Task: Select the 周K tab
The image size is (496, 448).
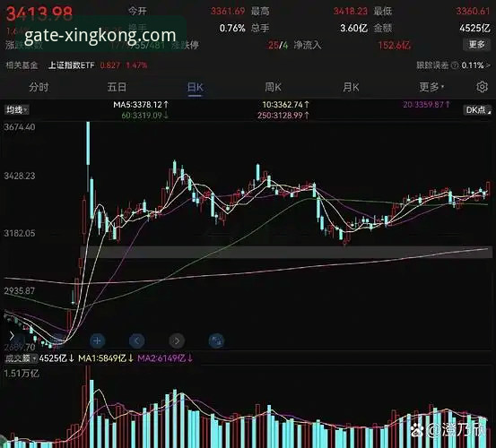Action: tap(273, 87)
